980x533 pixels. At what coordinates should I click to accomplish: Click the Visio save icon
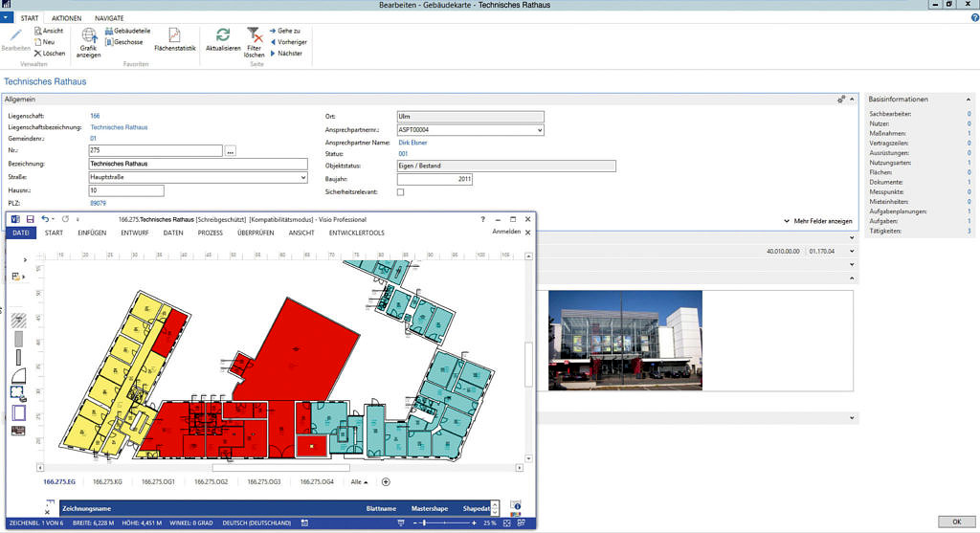click(x=31, y=219)
